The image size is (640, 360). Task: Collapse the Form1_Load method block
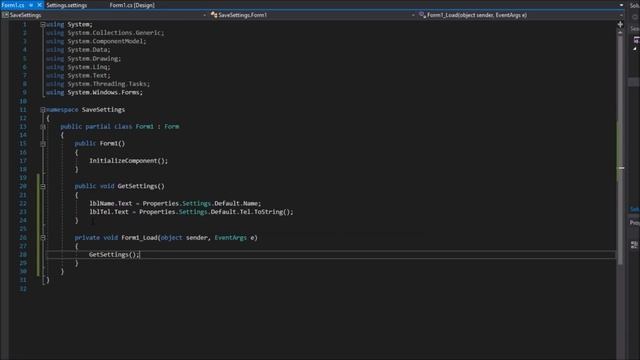(43, 238)
